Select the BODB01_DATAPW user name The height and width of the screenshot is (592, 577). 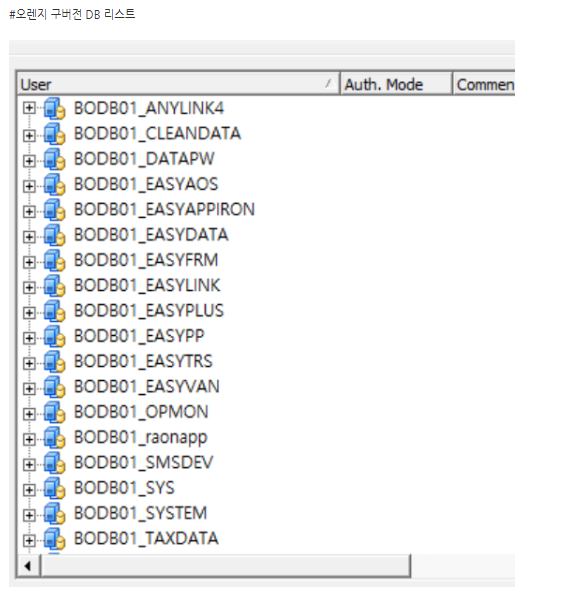pyautogui.click(x=144, y=159)
